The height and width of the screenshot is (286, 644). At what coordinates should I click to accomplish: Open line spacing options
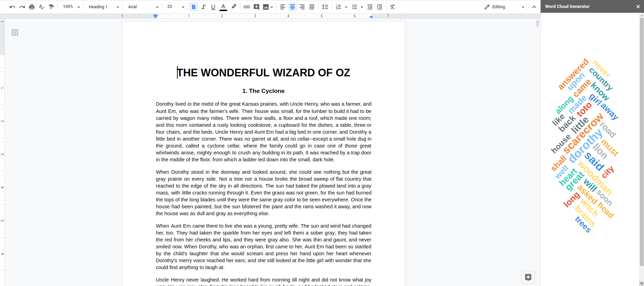click(x=325, y=7)
